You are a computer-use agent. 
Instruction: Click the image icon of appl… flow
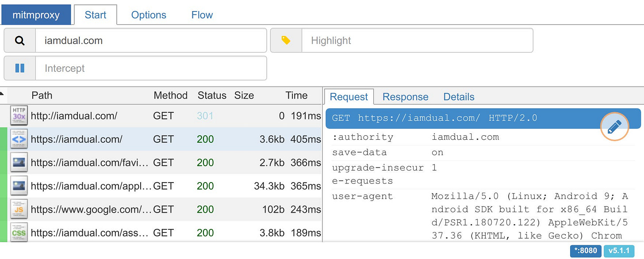tap(19, 186)
